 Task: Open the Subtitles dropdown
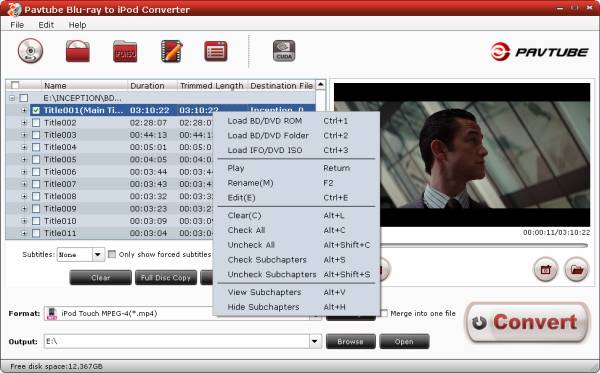(x=98, y=254)
